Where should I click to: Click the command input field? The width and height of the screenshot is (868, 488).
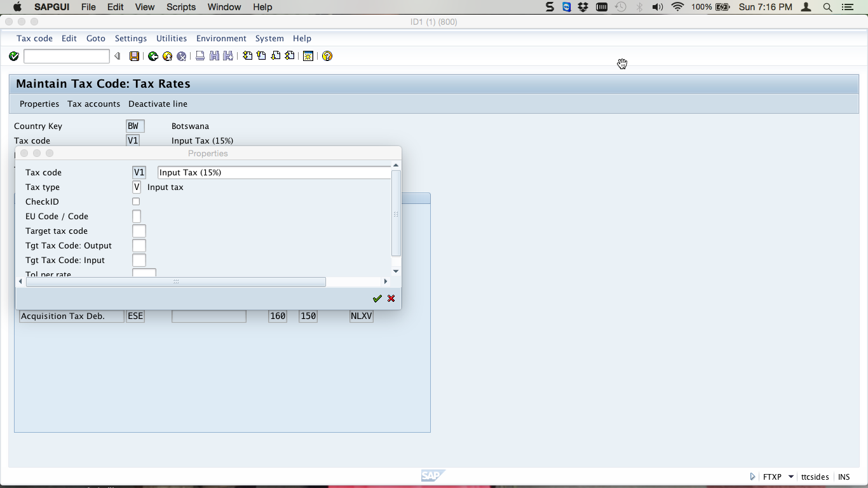pos(66,57)
